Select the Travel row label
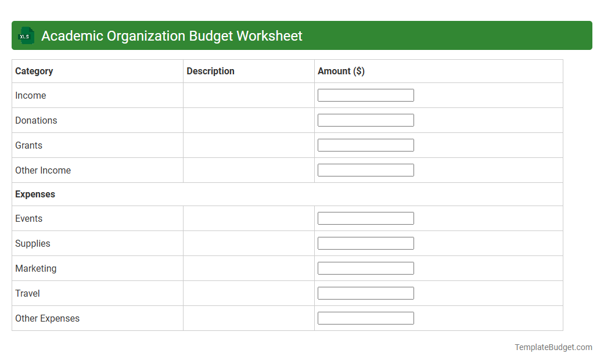 point(27,293)
